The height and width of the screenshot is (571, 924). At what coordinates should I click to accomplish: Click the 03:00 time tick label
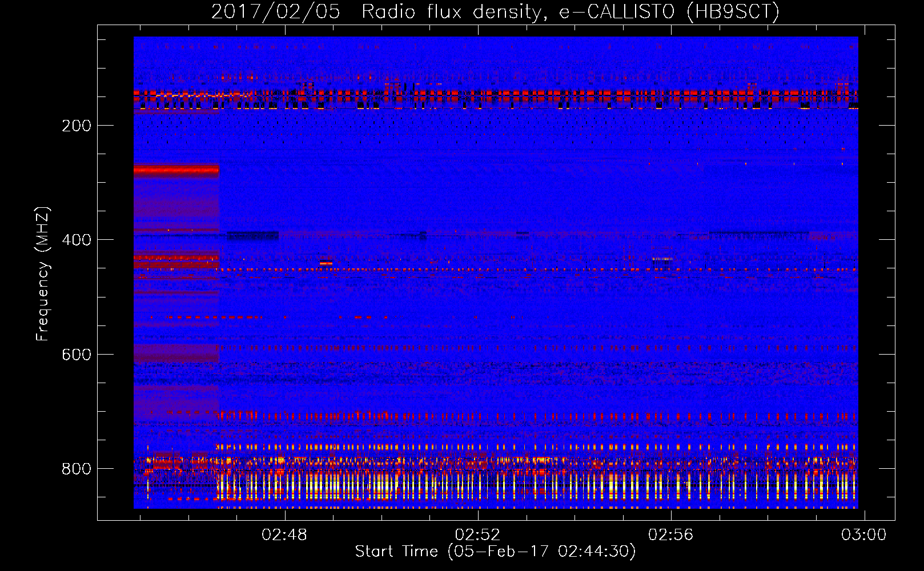click(x=863, y=535)
